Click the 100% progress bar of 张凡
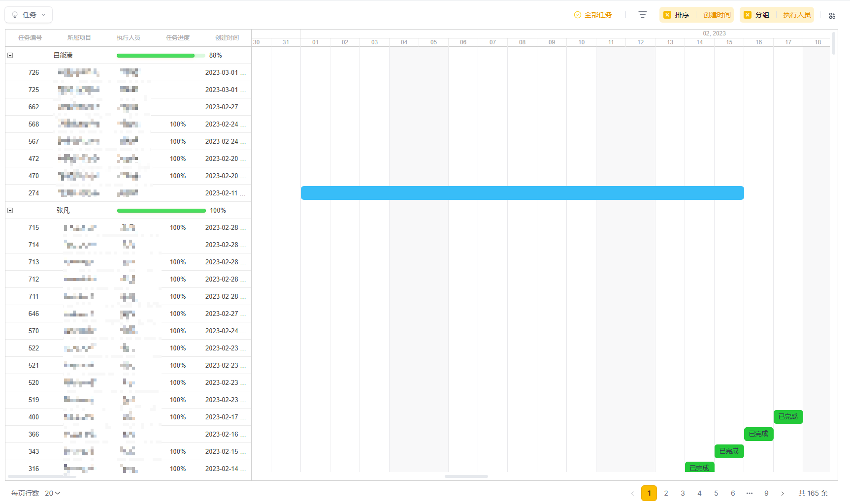Image resolution: width=850 pixels, height=504 pixels. click(162, 211)
